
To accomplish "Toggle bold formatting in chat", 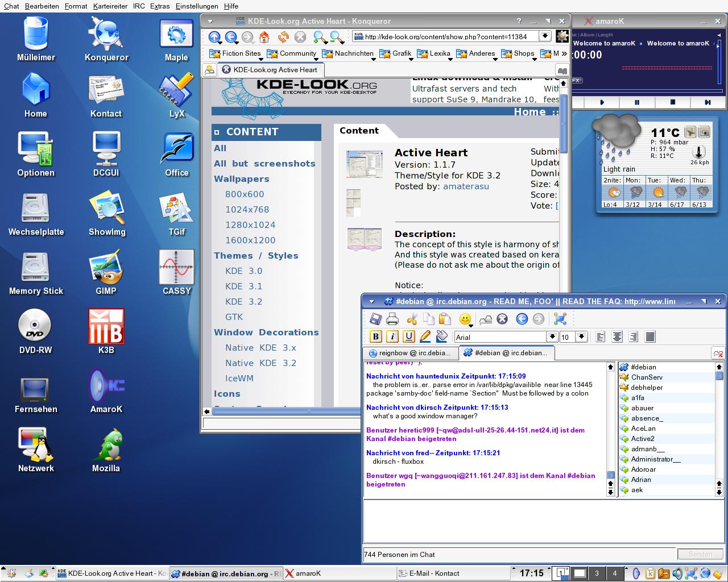I will click(376, 336).
